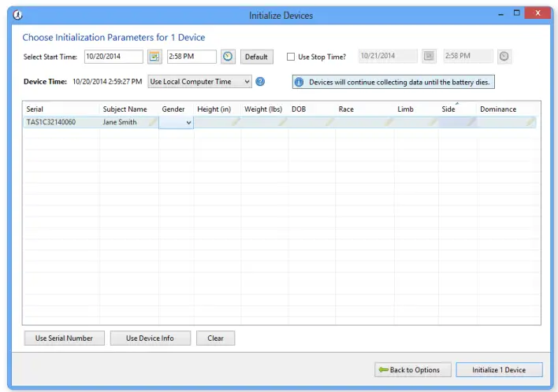The image size is (558, 392).
Task: Click the disabled stop date field 10/21/2014
Action: (388, 56)
